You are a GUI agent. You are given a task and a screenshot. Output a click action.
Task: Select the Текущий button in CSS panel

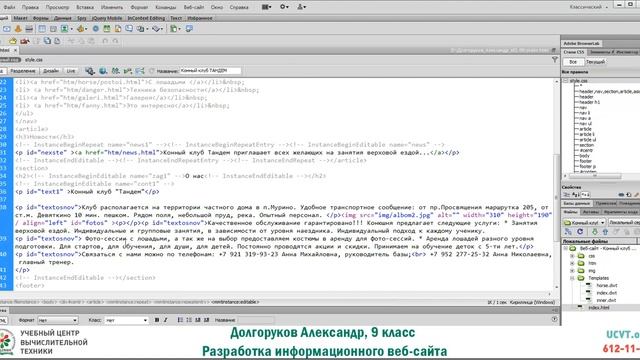596,62
